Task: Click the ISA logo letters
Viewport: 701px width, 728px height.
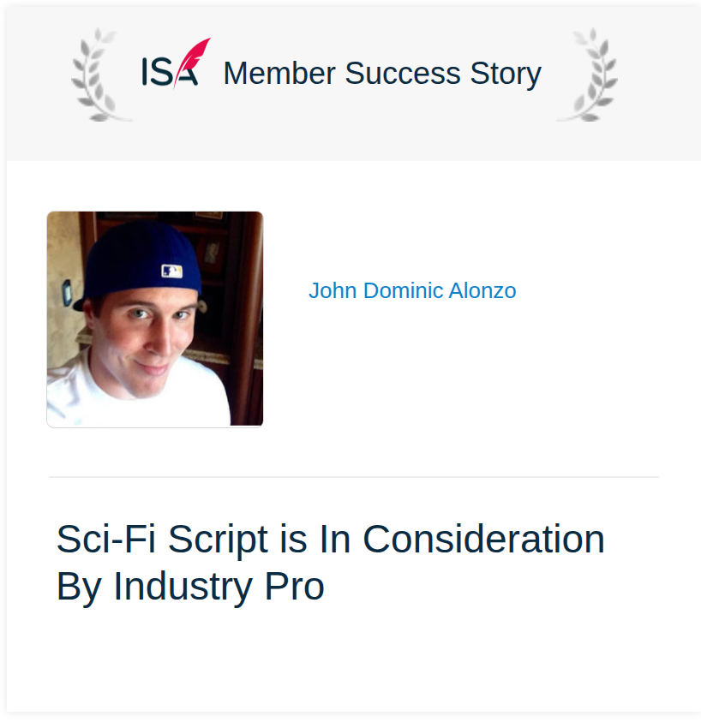Action: (170, 72)
